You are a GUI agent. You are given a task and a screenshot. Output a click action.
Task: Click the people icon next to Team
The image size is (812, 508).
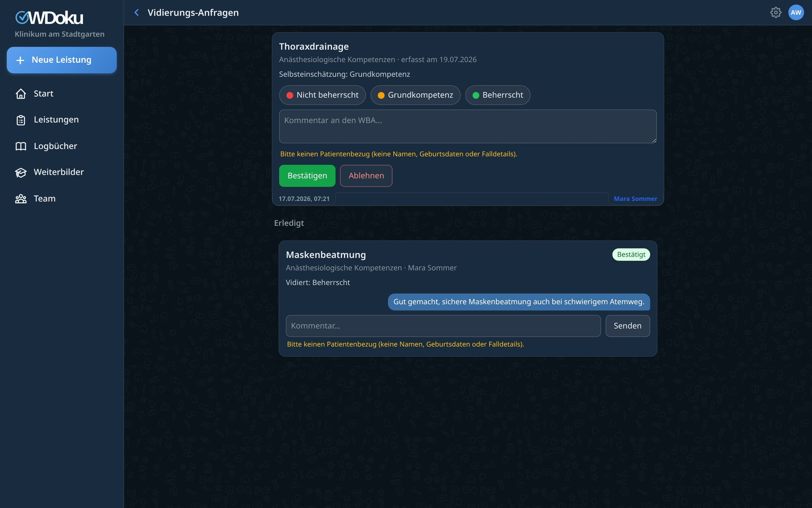click(21, 199)
